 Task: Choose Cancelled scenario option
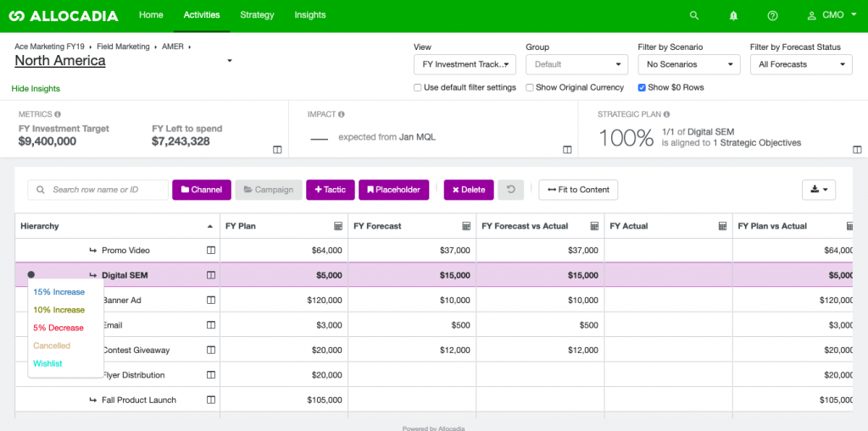pos(52,345)
